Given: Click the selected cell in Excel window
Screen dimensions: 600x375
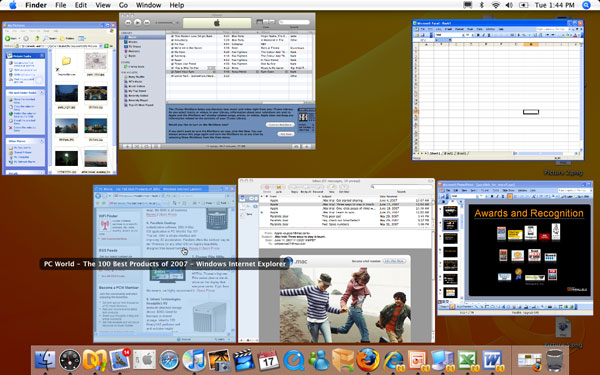Looking at the screenshot, I should pyautogui.click(x=531, y=112).
